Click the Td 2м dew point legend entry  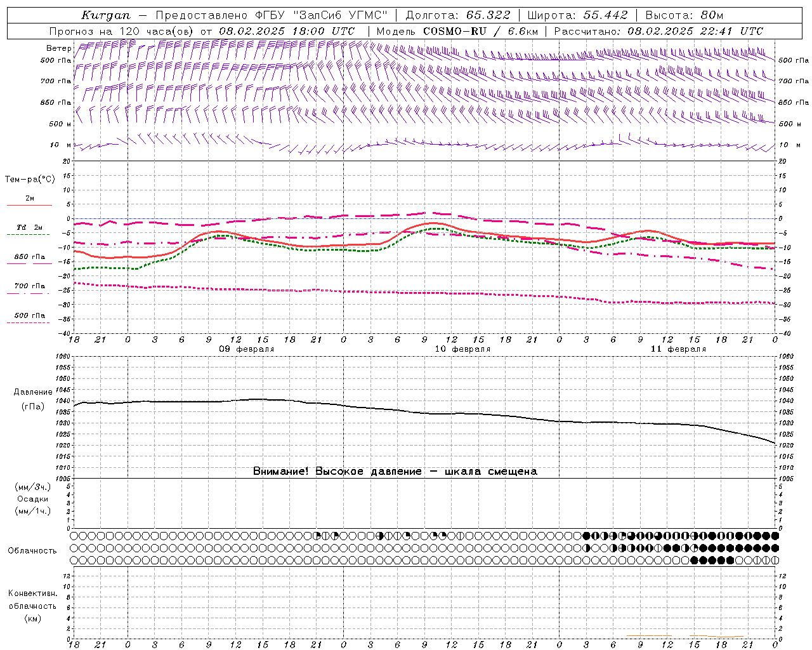coord(30,227)
